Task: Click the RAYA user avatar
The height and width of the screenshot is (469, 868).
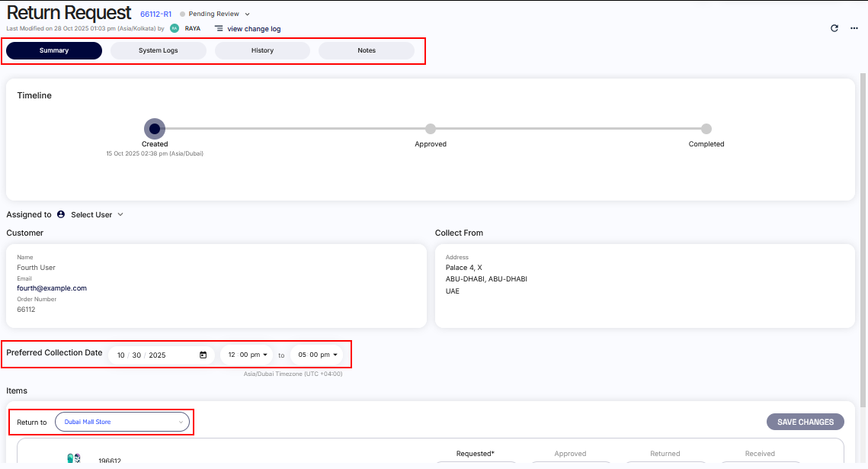Action: pos(175,28)
